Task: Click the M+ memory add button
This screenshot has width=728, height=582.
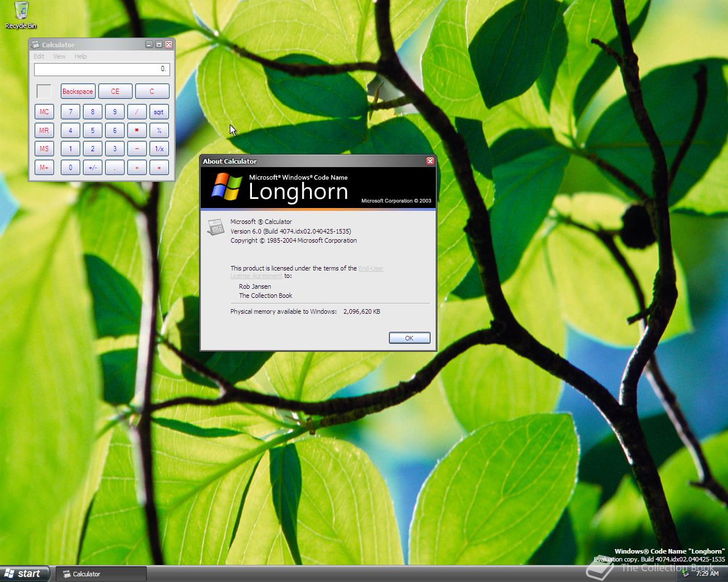Action: (44, 168)
